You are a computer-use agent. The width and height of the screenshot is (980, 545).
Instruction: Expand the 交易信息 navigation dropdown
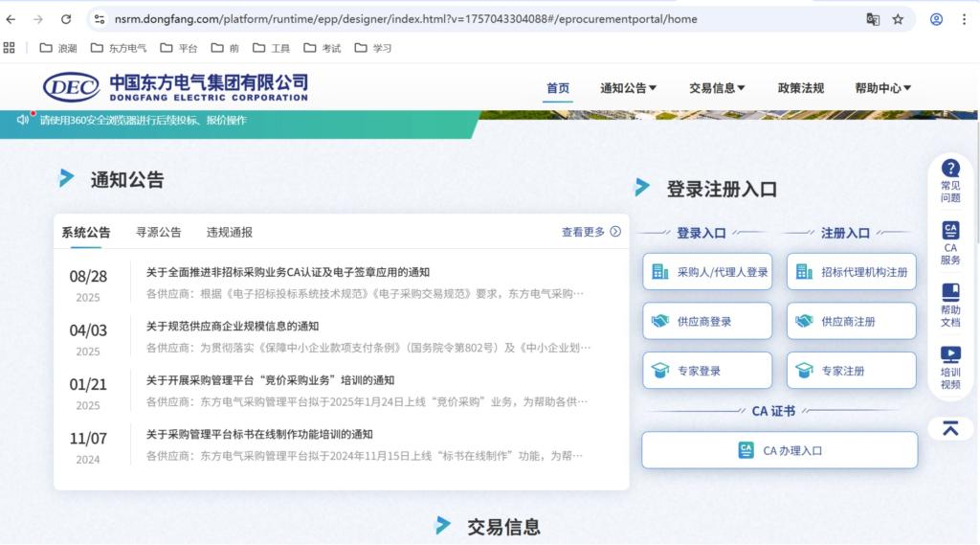(717, 88)
